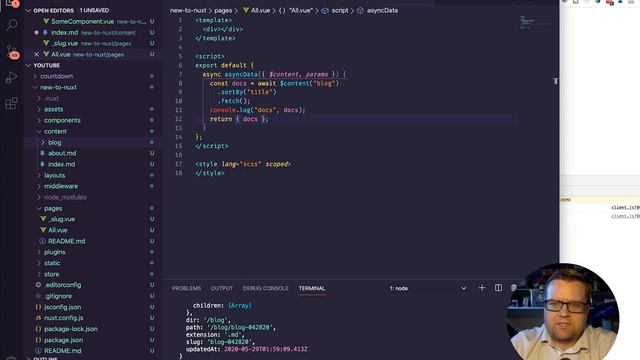640x360 pixels.
Task: Open index.md under content folder
Action: [62, 164]
